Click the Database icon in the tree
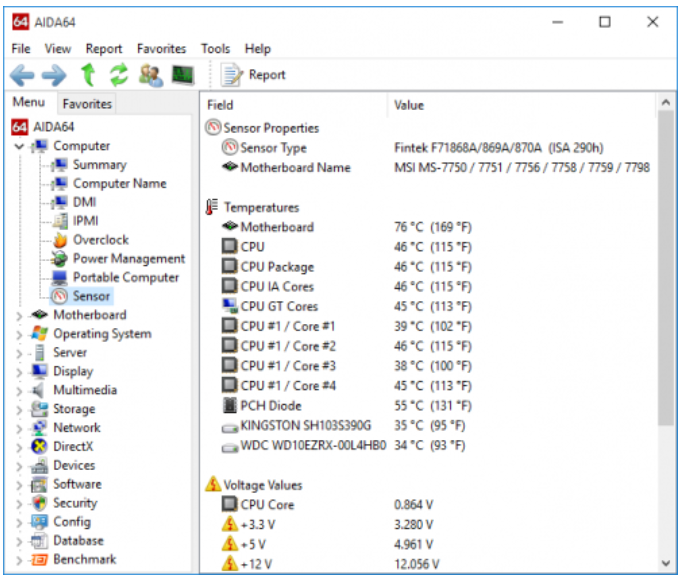The image size is (684, 579). click(x=39, y=541)
